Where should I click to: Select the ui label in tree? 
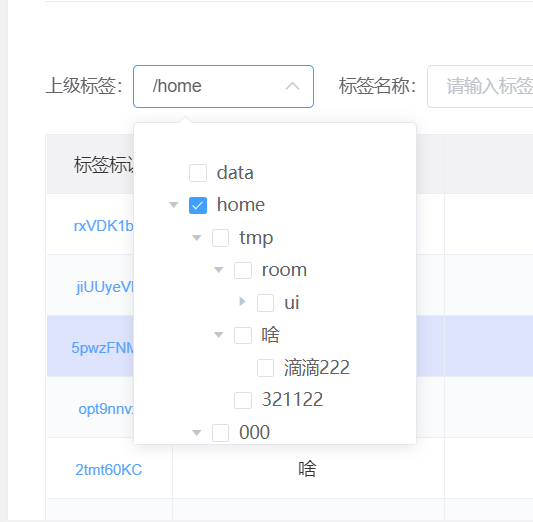pos(292,302)
